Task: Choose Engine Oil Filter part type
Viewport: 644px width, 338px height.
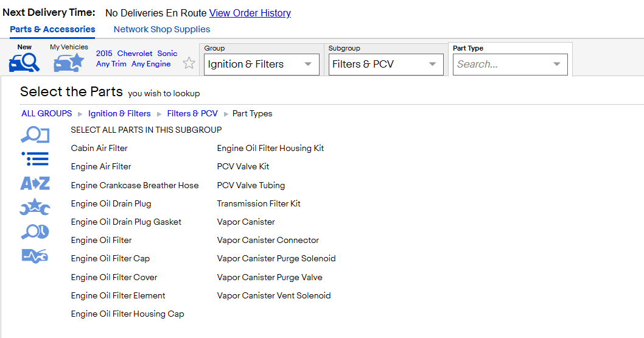Action: click(x=102, y=241)
